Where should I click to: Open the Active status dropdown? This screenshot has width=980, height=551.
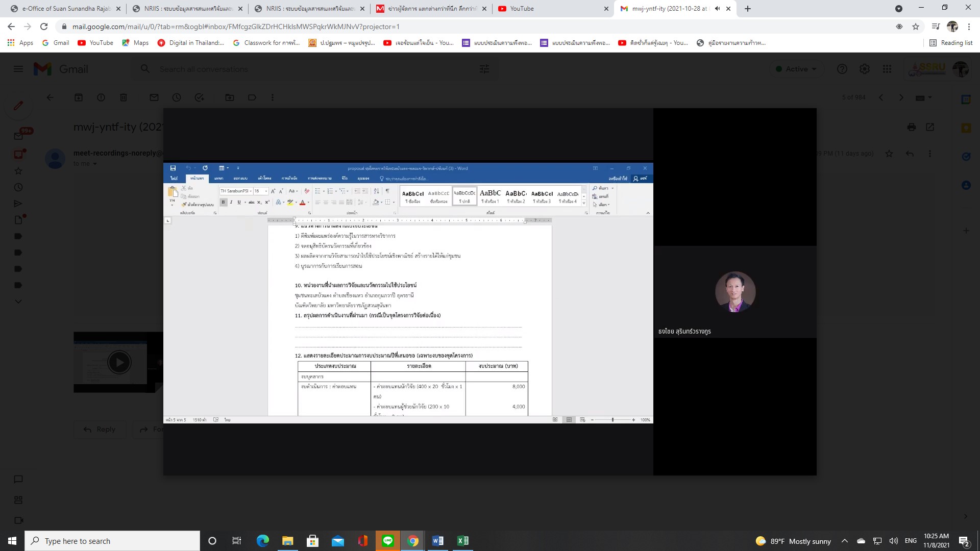tap(796, 69)
